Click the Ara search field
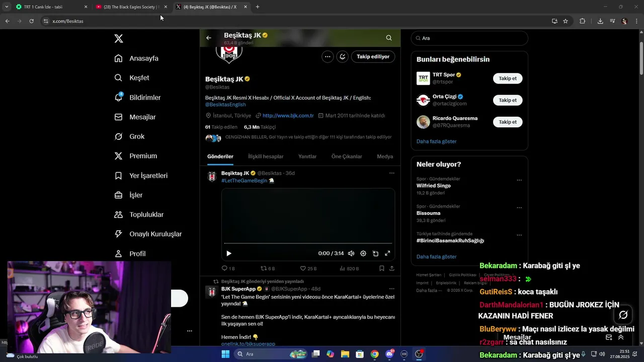The width and height of the screenshot is (644, 362). pyautogui.click(x=469, y=38)
